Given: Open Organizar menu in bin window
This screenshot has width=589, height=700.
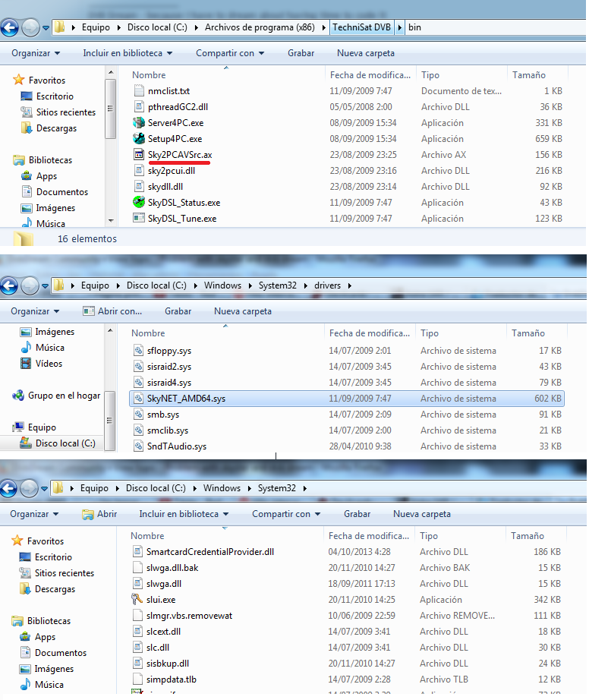Looking at the screenshot, I should tap(36, 53).
